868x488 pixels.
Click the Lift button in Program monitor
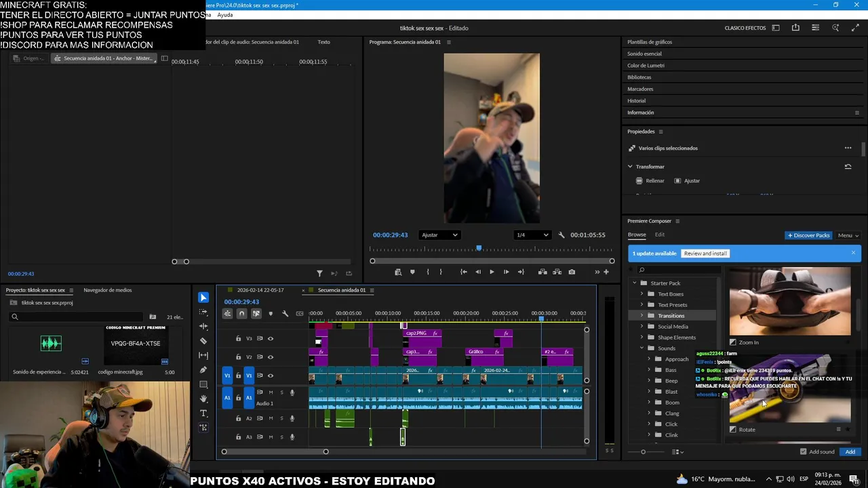coord(542,272)
